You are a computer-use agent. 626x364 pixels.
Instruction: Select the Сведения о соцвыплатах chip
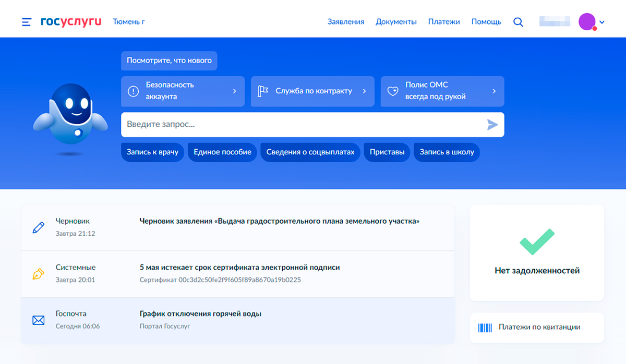point(310,152)
